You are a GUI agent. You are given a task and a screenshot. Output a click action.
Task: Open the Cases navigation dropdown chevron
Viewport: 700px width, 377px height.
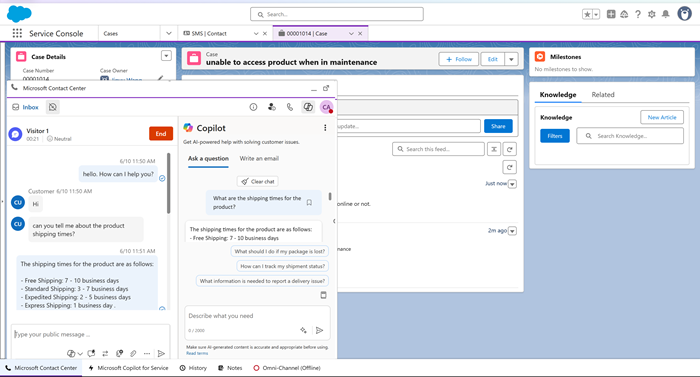coord(168,34)
